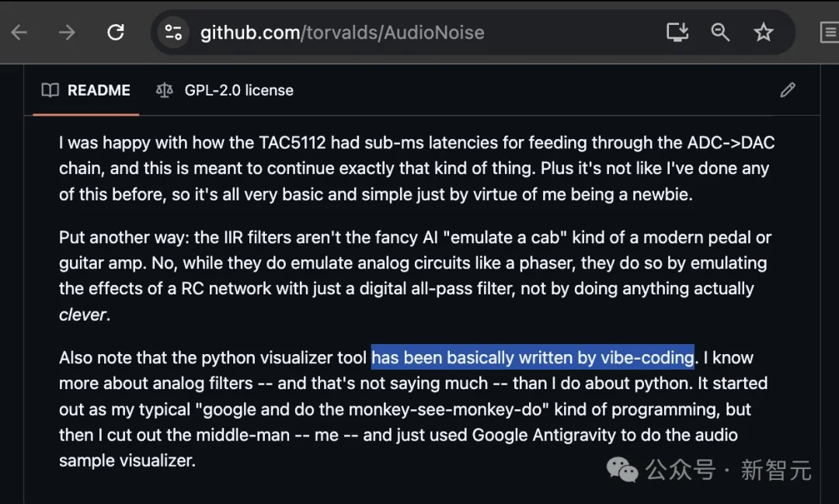The height and width of the screenshot is (504, 839).
Task: Click the WeChat logo in the watermark
Action: pyautogui.click(x=622, y=469)
